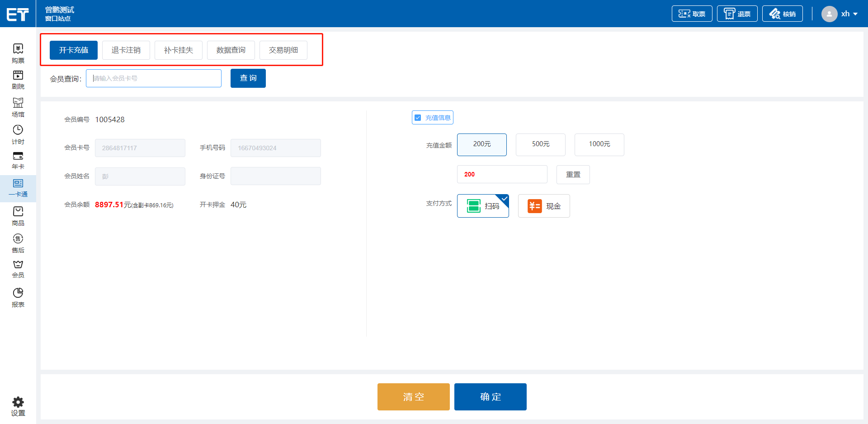The width and height of the screenshot is (868, 424).
Task: Switch to the 退卡注销 tab
Action: coord(126,50)
